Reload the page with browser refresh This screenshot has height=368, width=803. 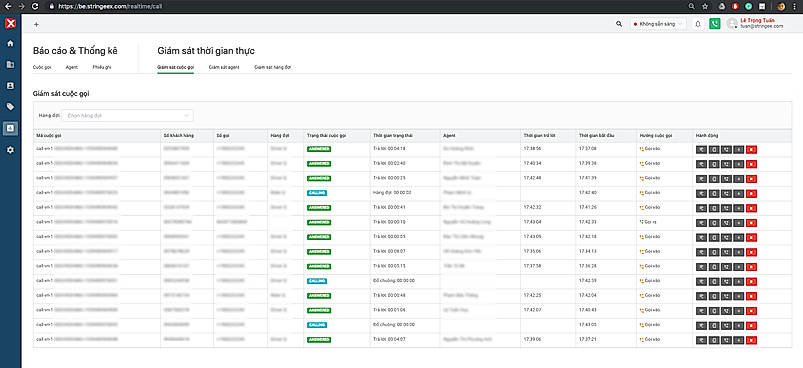pos(34,6)
